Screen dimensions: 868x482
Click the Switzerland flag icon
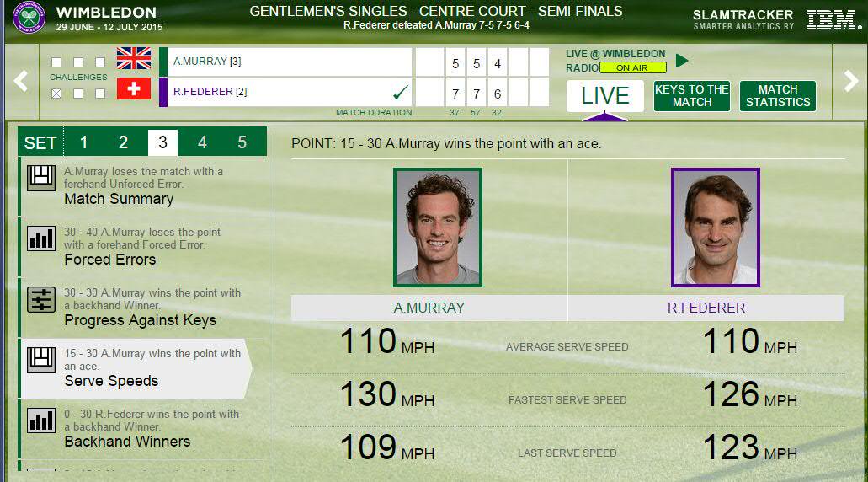click(134, 88)
